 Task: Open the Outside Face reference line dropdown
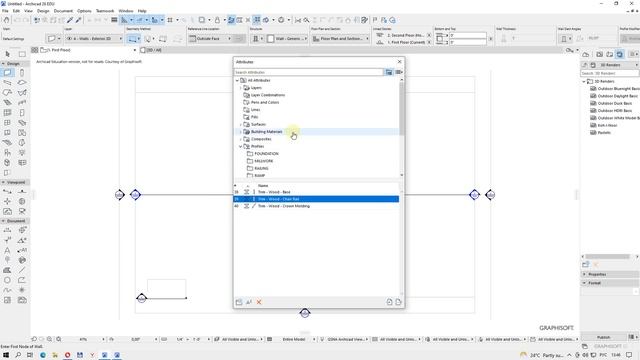coord(210,38)
